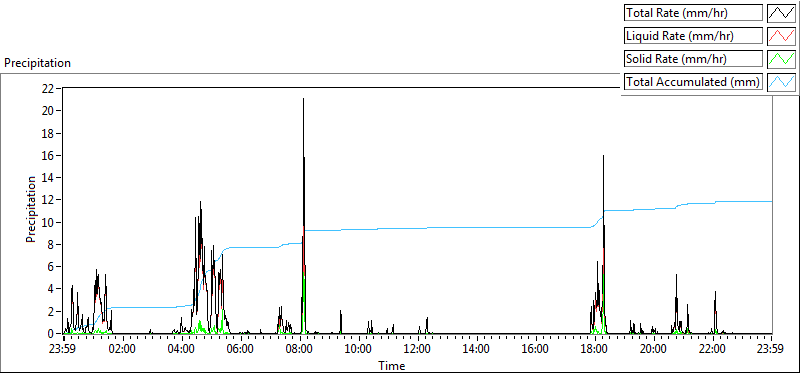Click the Total Accumulated blue line icon
The height and width of the screenshot is (373, 800).
[782, 82]
